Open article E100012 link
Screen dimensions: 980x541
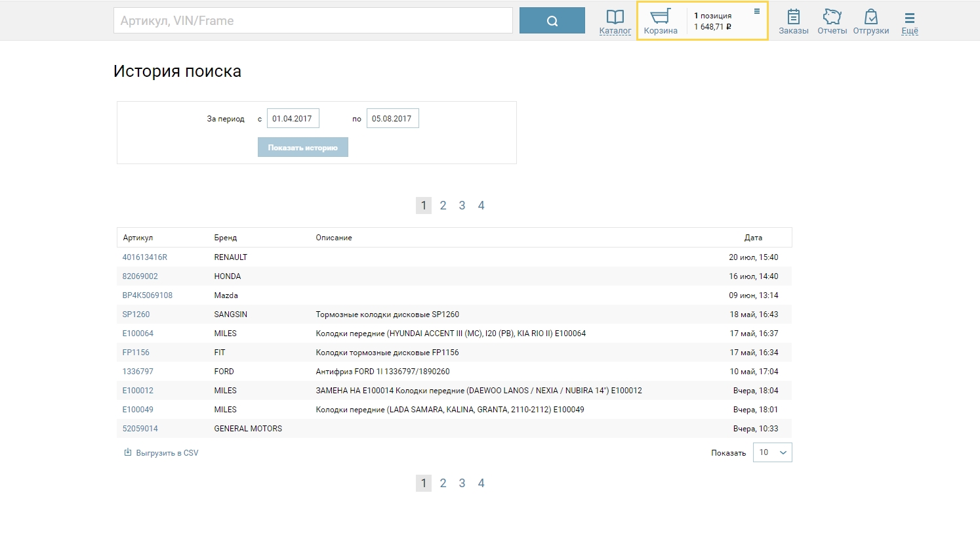[138, 391]
